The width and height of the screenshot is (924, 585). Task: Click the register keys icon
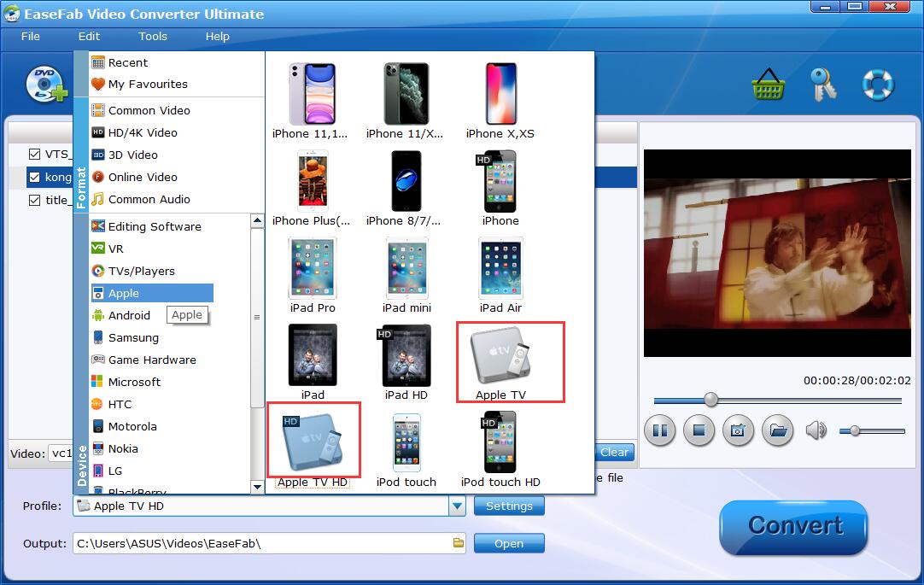822,85
